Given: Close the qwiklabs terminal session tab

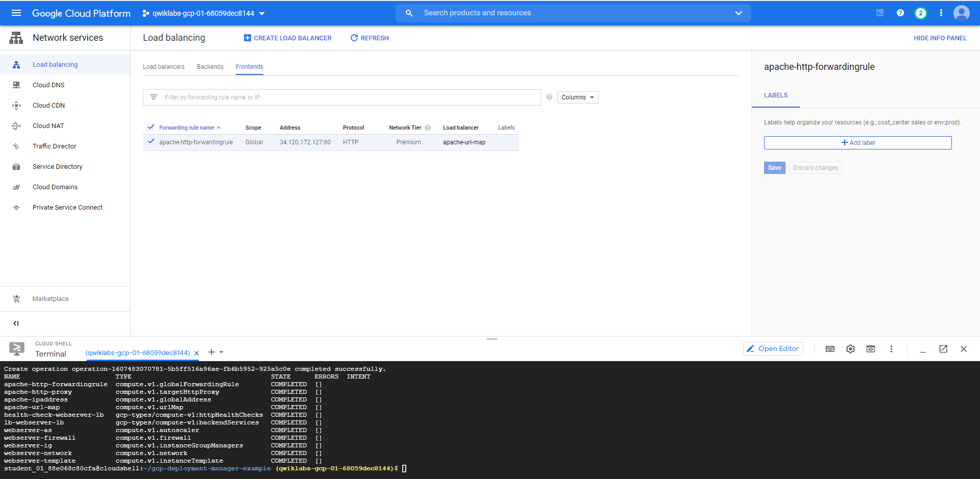Looking at the screenshot, I should [x=197, y=353].
